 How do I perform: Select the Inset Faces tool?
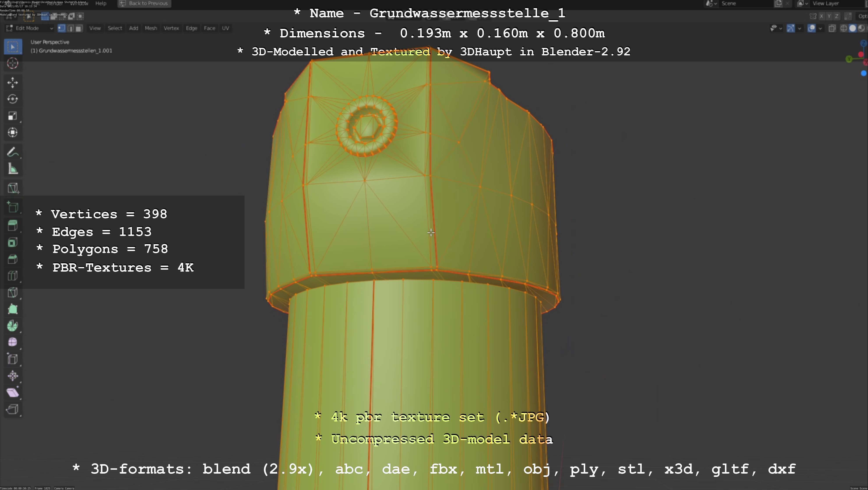pyautogui.click(x=13, y=242)
